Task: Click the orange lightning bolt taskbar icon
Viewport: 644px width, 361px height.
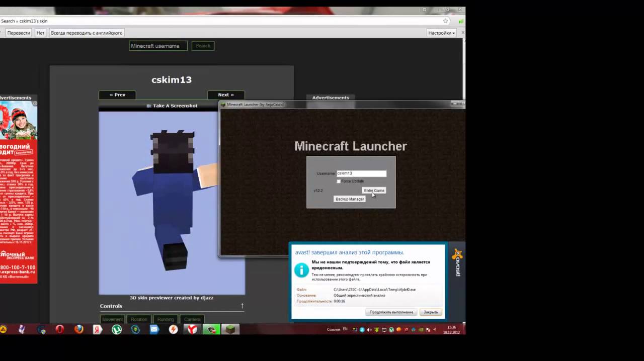Action: pos(174,329)
